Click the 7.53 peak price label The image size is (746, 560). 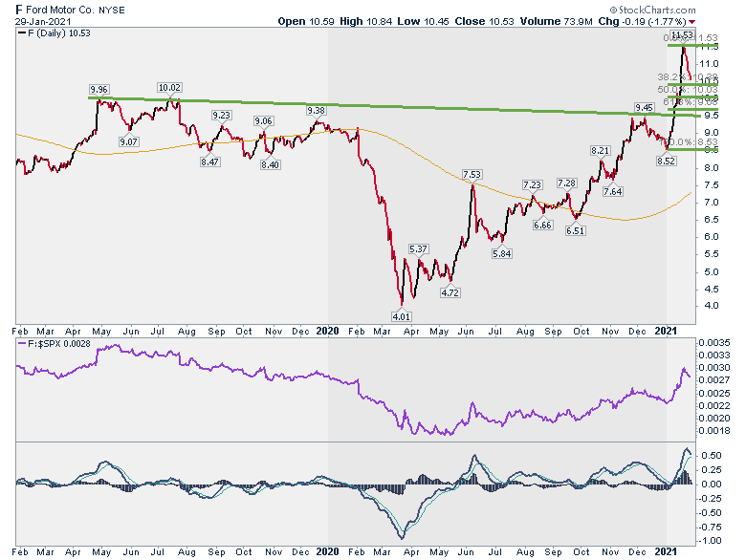pos(472,175)
